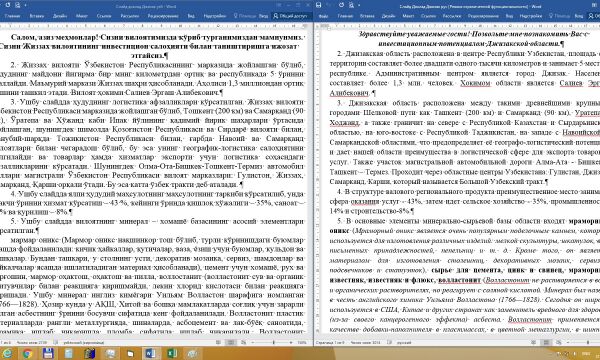This screenshot has width=600, height=360.
Task: Click Общий доступ share button in left window
Action: pyautogui.click(x=291, y=16)
